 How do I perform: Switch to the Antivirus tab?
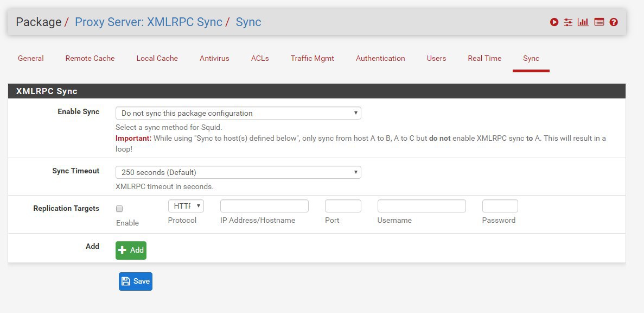click(x=214, y=58)
